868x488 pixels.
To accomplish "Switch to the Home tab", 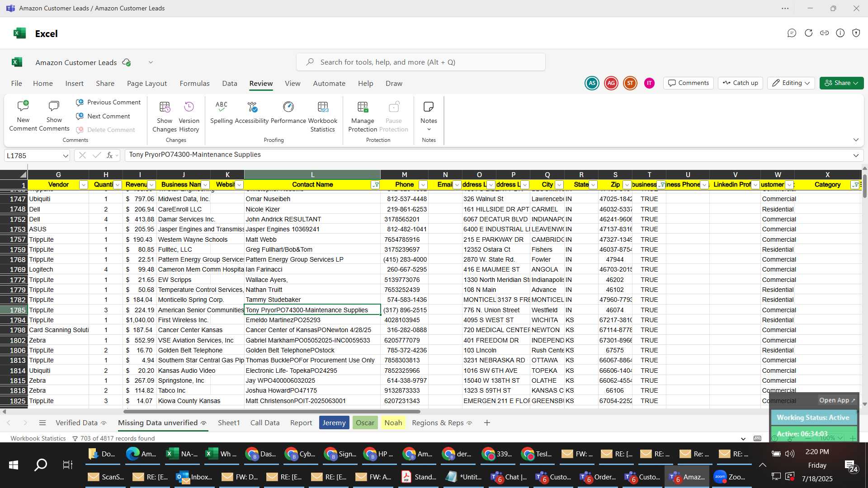I will click(x=43, y=84).
